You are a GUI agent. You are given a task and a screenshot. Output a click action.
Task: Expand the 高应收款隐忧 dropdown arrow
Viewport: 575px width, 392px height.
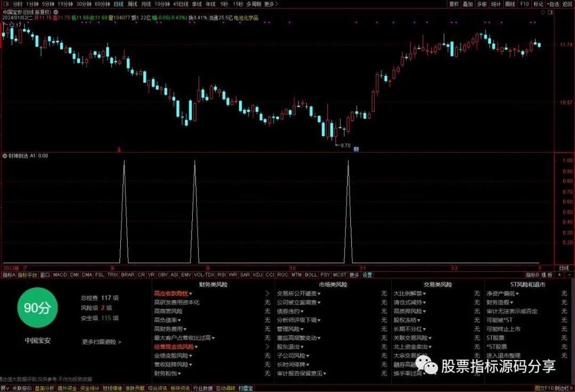[x=191, y=294]
